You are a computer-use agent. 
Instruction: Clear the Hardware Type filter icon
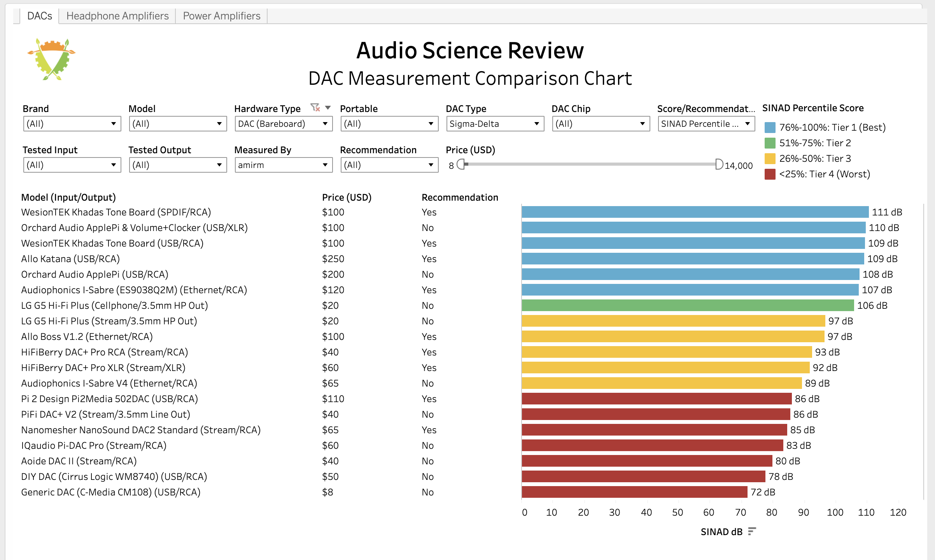pos(315,107)
